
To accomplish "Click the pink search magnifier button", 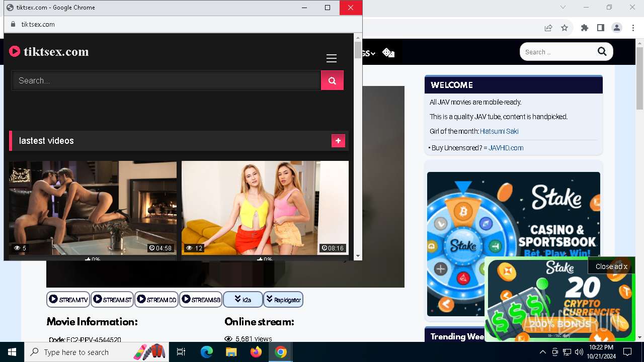I will point(332,80).
